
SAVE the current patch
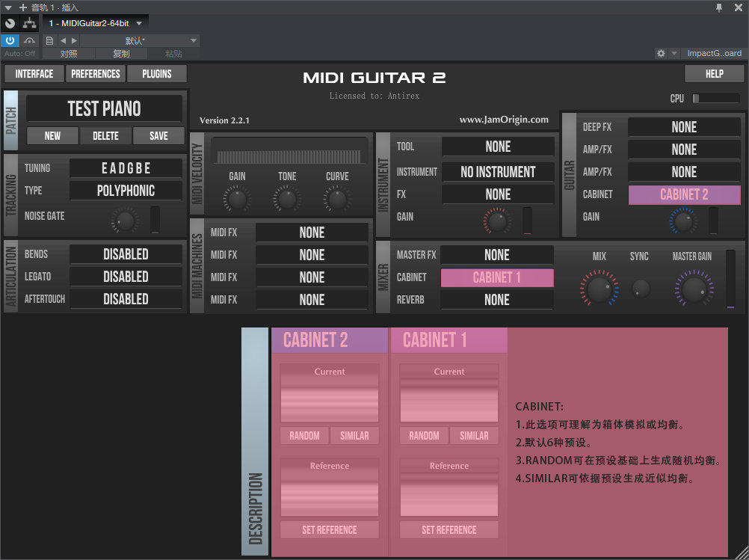click(x=158, y=135)
